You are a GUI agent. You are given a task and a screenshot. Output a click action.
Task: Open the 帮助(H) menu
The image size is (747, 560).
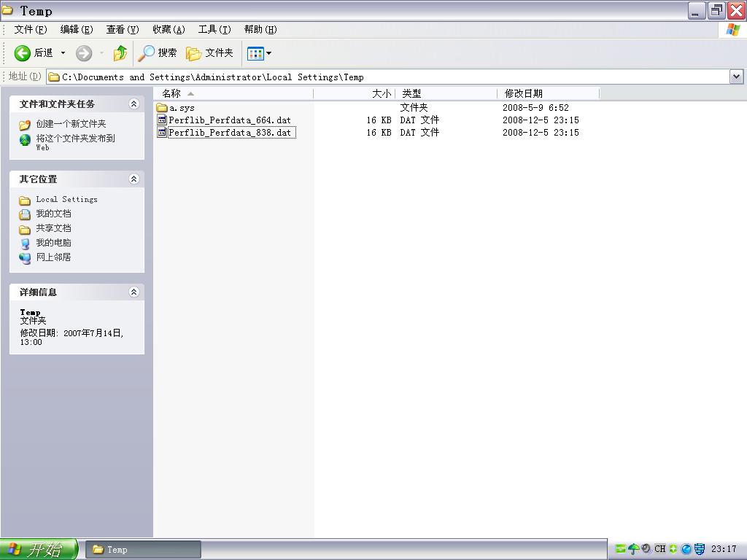coord(260,29)
